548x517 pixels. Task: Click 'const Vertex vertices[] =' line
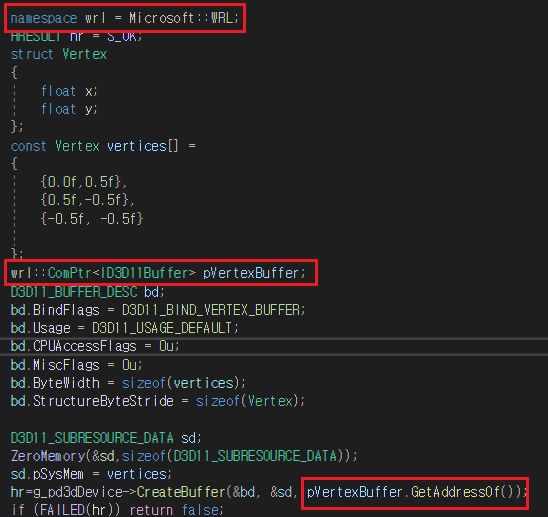coord(103,146)
